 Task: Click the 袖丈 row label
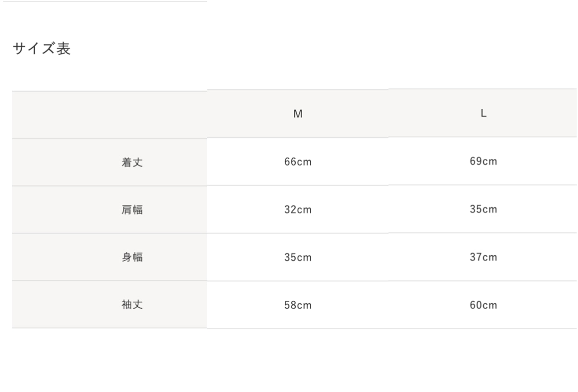pos(132,305)
